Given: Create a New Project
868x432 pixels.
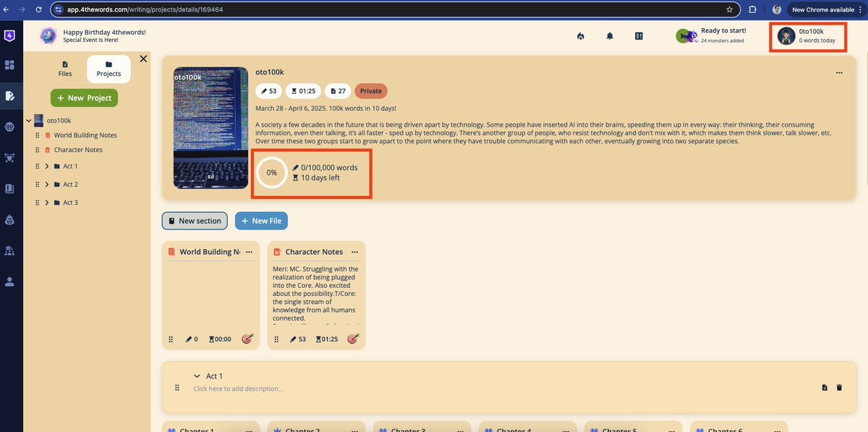Looking at the screenshot, I should 84,98.
